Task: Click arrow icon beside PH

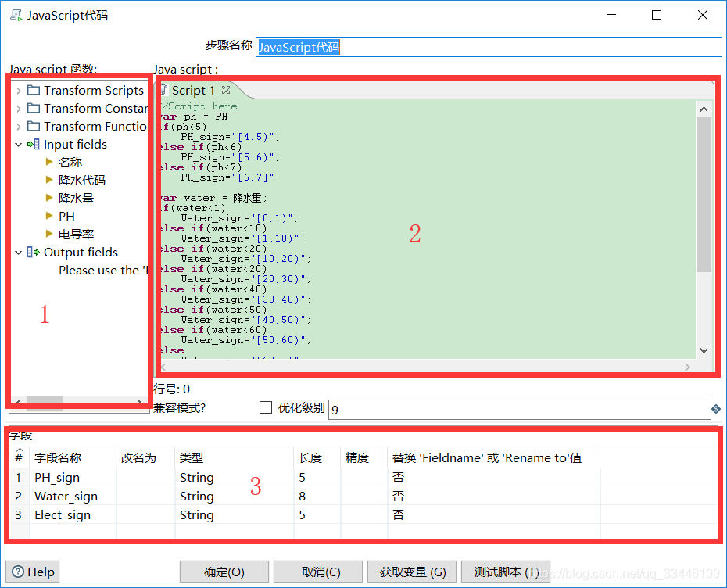Action: (49, 216)
